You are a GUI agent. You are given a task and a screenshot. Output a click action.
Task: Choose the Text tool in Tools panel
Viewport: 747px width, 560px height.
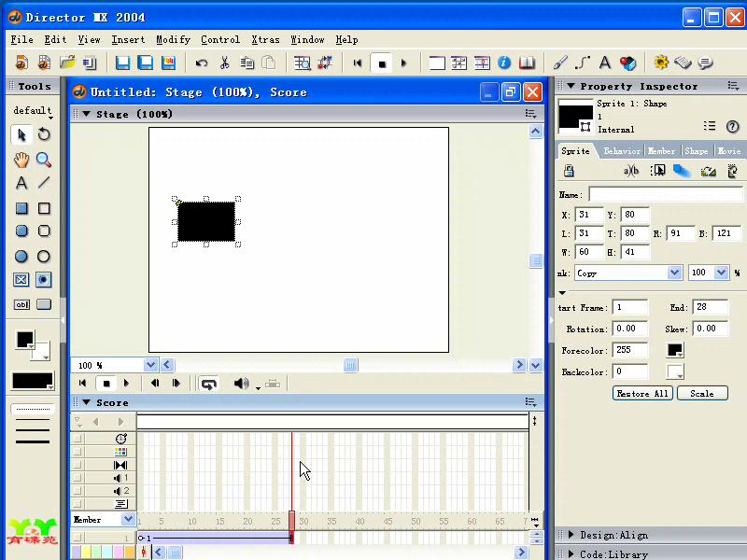pyautogui.click(x=21, y=183)
